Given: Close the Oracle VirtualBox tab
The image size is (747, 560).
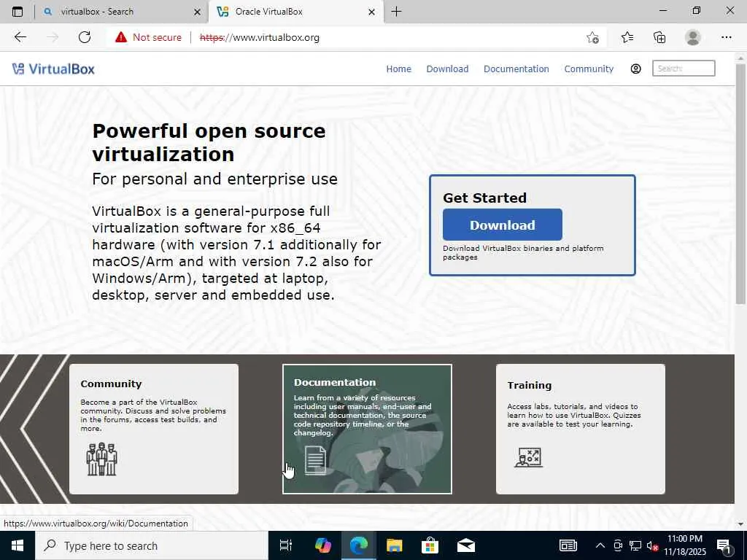Looking at the screenshot, I should pos(371,12).
